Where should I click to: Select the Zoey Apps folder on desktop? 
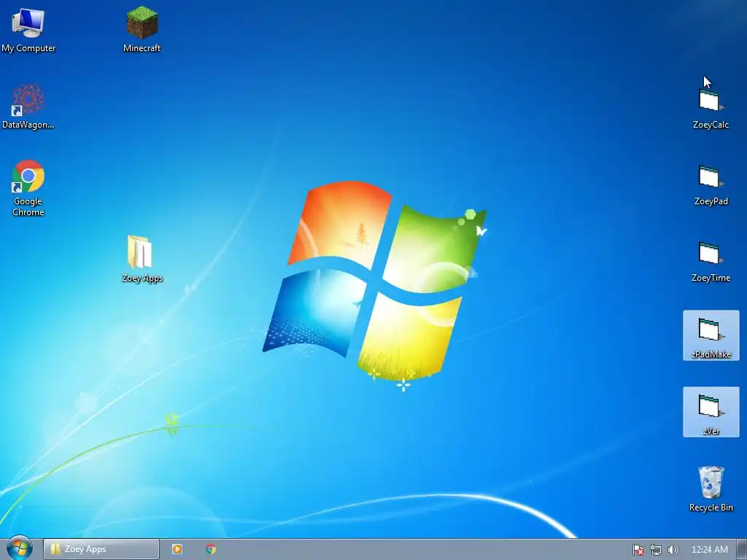(x=142, y=259)
